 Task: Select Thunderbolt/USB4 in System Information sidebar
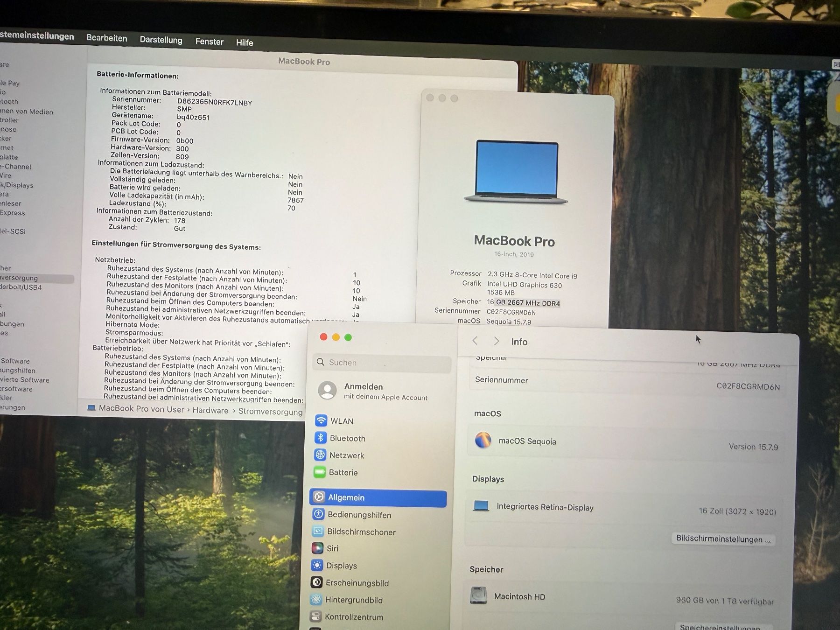pyautogui.click(x=21, y=287)
